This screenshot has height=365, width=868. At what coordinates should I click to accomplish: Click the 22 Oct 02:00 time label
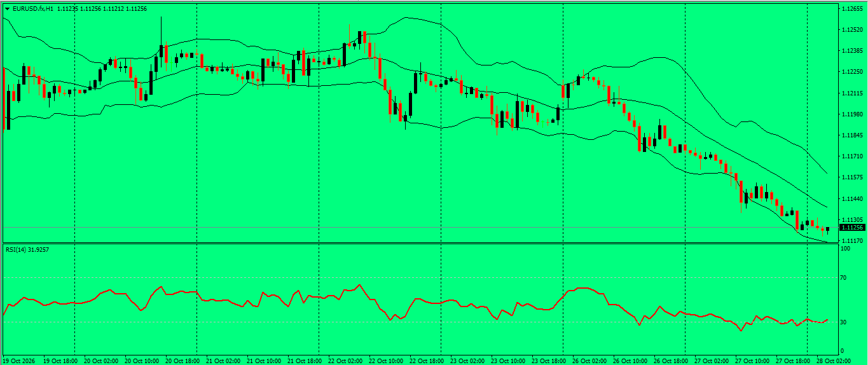[345, 361]
